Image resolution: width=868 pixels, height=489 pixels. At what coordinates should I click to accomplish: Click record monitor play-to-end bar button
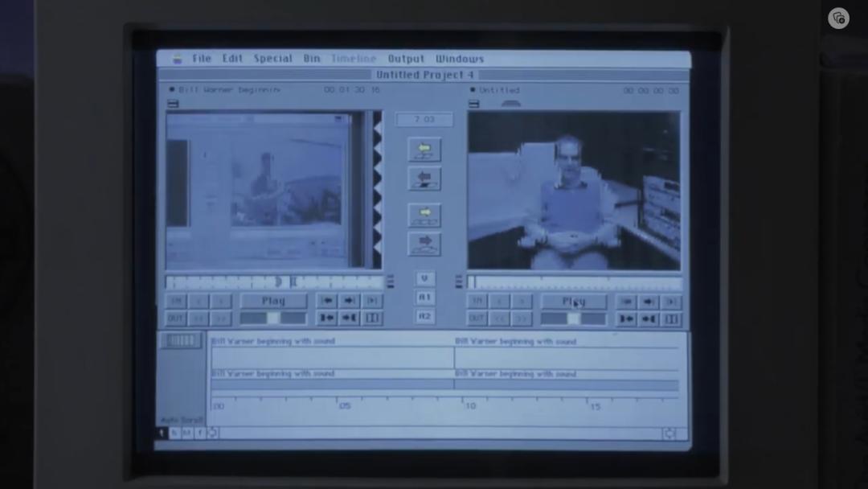point(671,302)
